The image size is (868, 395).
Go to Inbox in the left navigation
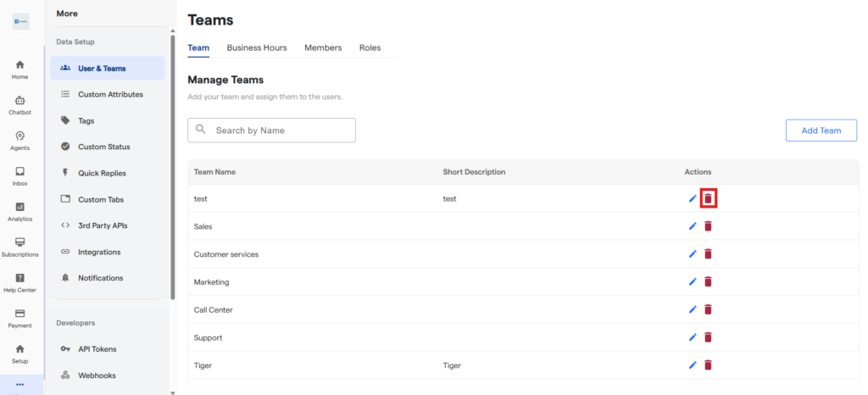pos(19,176)
